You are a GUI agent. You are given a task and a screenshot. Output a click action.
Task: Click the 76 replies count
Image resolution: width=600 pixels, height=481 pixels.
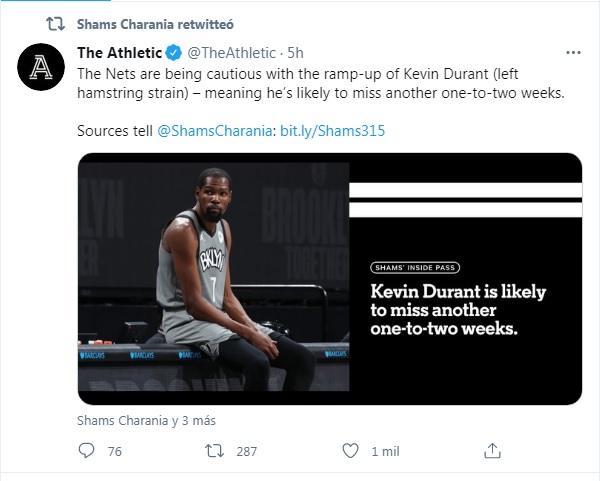pyautogui.click(x=114, y=452)
